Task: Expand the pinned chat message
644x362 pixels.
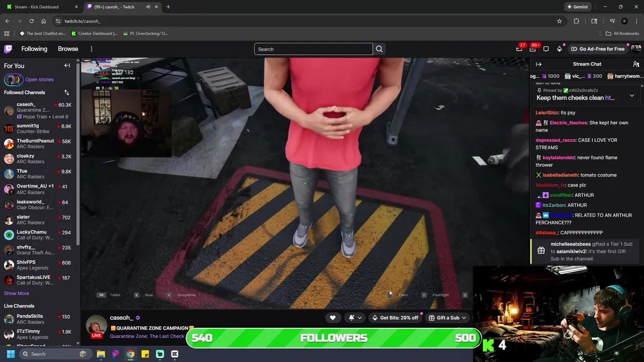Action: pos(632,96)
